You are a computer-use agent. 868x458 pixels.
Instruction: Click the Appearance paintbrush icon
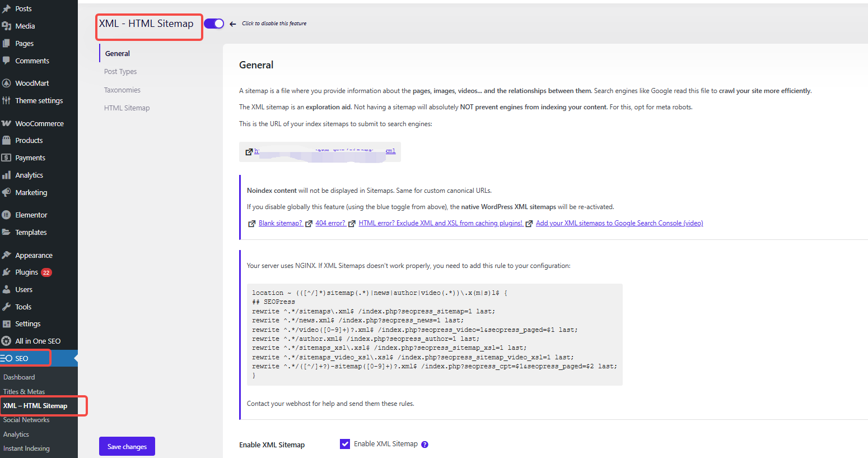pyautogui.click(x=6, y=255)
